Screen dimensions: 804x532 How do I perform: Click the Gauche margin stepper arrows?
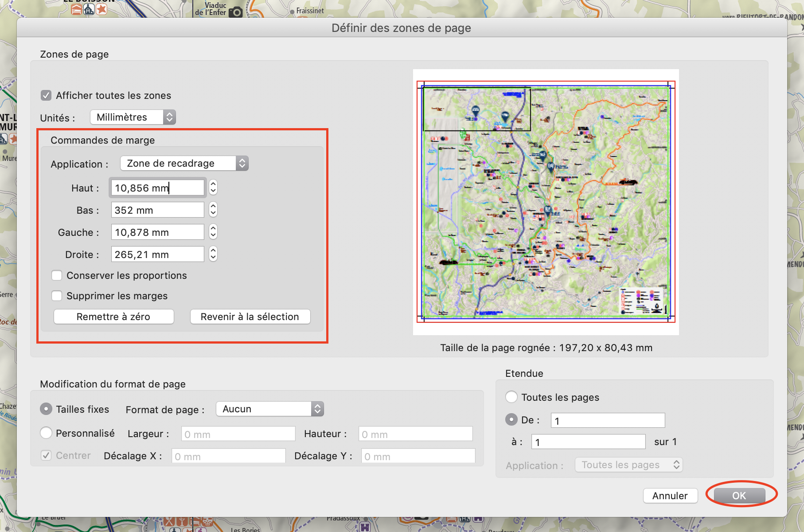(x=213, y=232)
